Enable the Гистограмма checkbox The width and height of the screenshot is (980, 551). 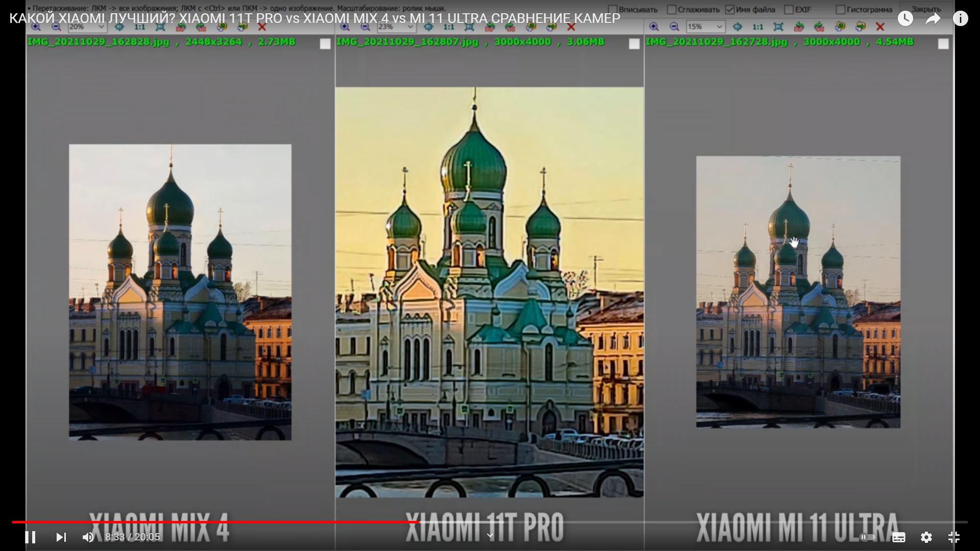click(x=840, y=9)
